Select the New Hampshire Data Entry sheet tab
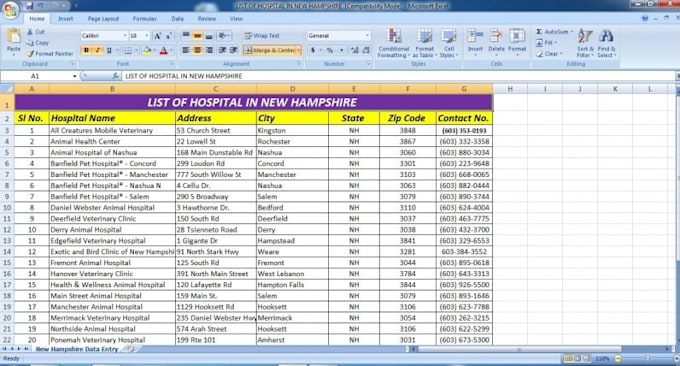Viewport: 680px width, 366px height. 77,349
